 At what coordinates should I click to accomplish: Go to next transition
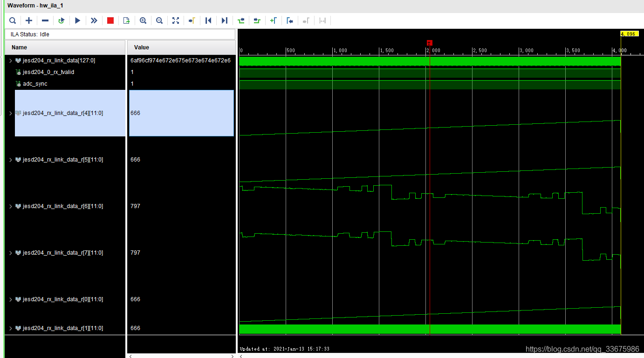pos(257,20)
